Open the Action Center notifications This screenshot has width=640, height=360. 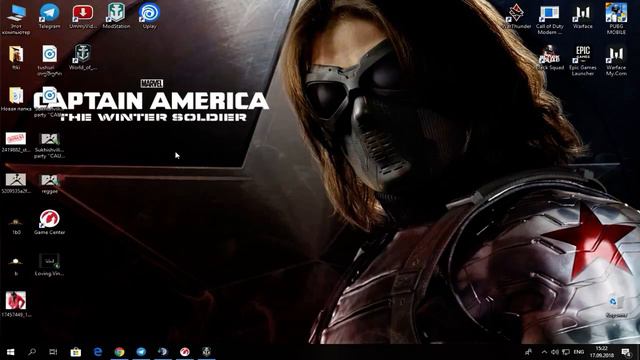point(626,352)
